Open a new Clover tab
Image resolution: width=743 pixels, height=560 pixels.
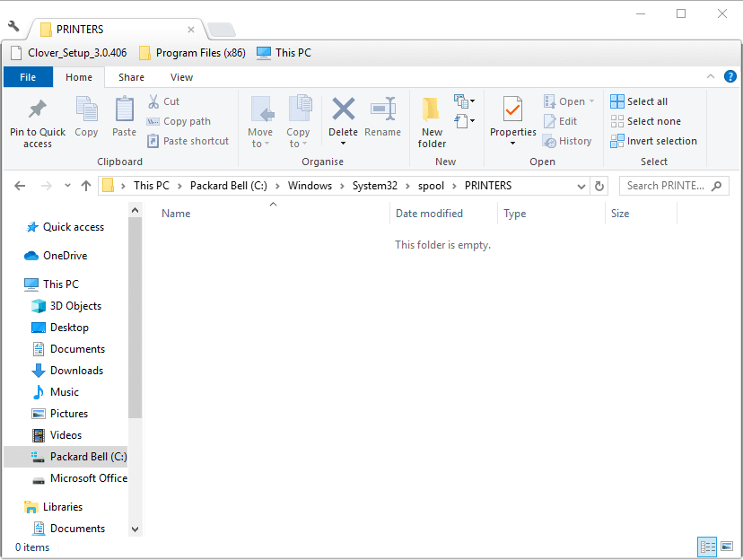(x=222, y=30)
